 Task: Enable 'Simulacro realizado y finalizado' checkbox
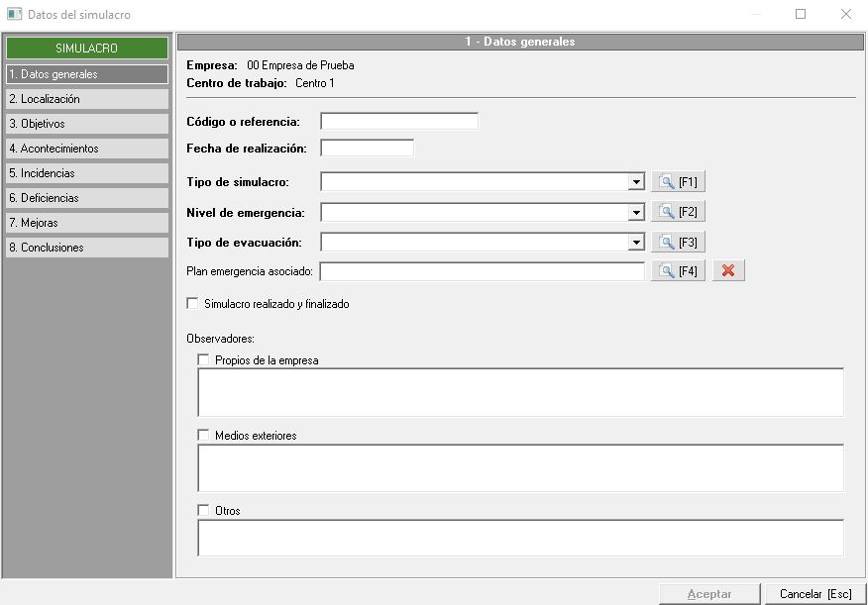(x=193, y=304)
